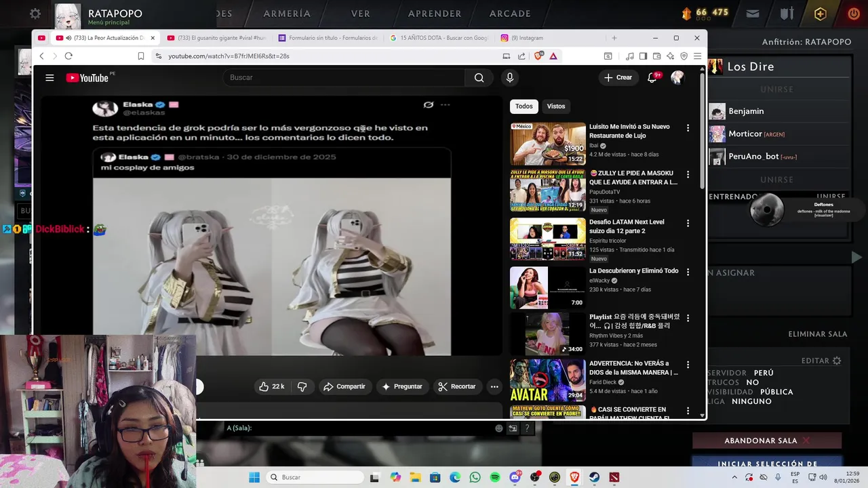Screen dimensions: 868x488
Task: Click the YouTube Buscar search field
Action: pos(344,77)
